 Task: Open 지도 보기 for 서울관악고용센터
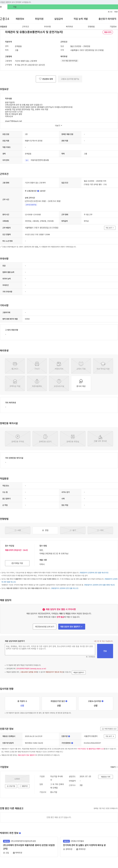[x=110, y=736]
